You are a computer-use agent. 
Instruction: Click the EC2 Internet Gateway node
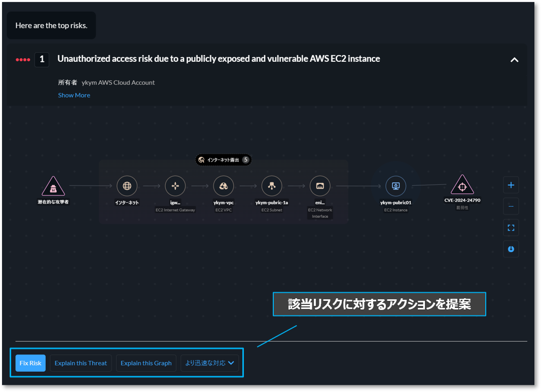tap(175, 186)
